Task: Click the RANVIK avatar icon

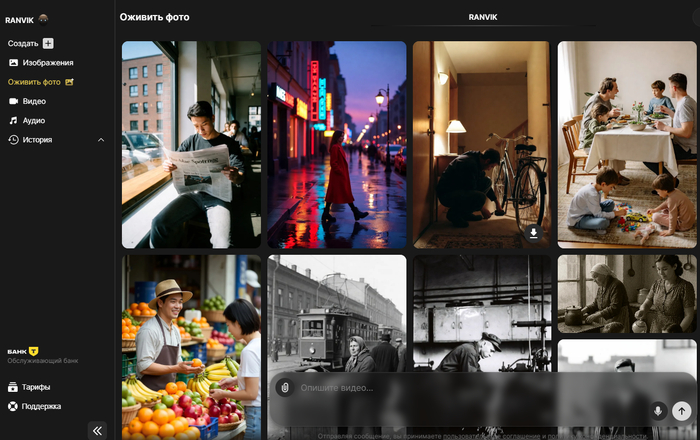Action: 42,19
